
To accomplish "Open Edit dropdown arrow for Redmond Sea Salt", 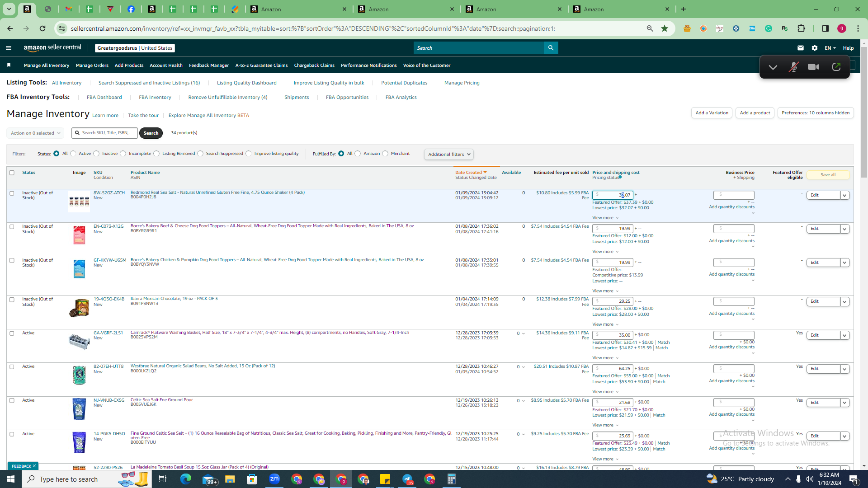I will [844, 195].
